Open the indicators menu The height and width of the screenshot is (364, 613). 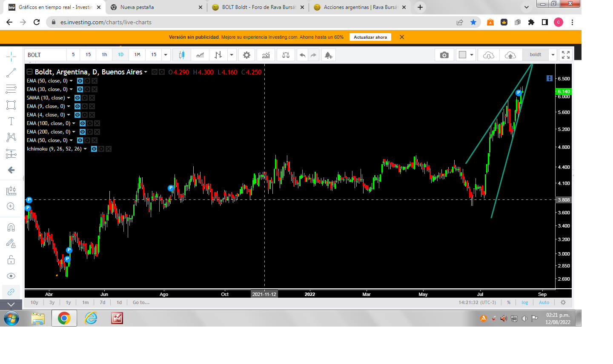266,55
